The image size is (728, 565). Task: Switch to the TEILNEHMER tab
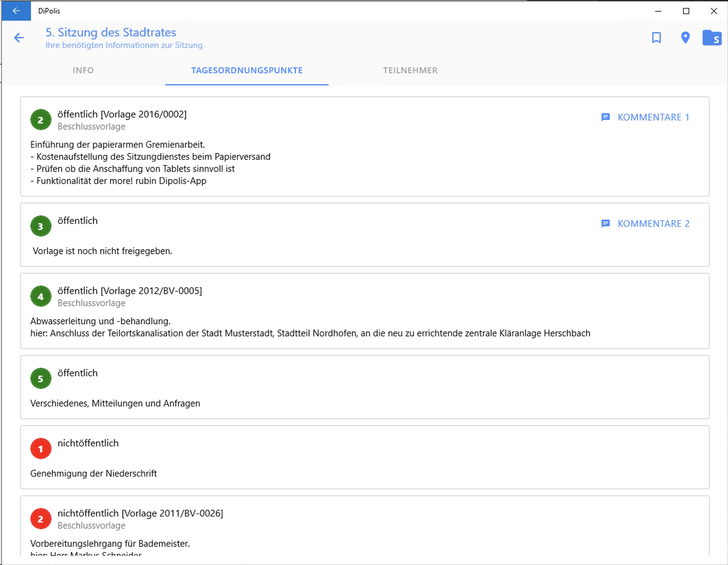coord(410,70)
